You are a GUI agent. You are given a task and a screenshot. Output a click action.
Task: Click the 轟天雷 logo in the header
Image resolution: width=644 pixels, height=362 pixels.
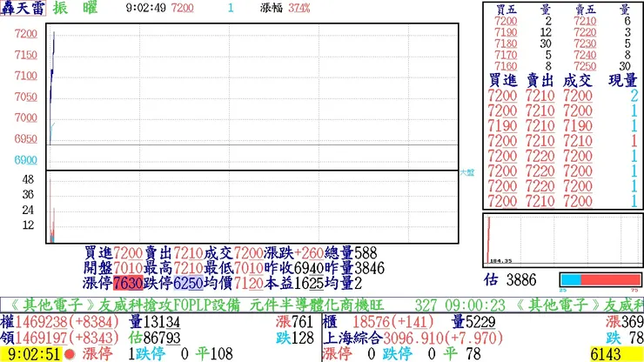23,8
